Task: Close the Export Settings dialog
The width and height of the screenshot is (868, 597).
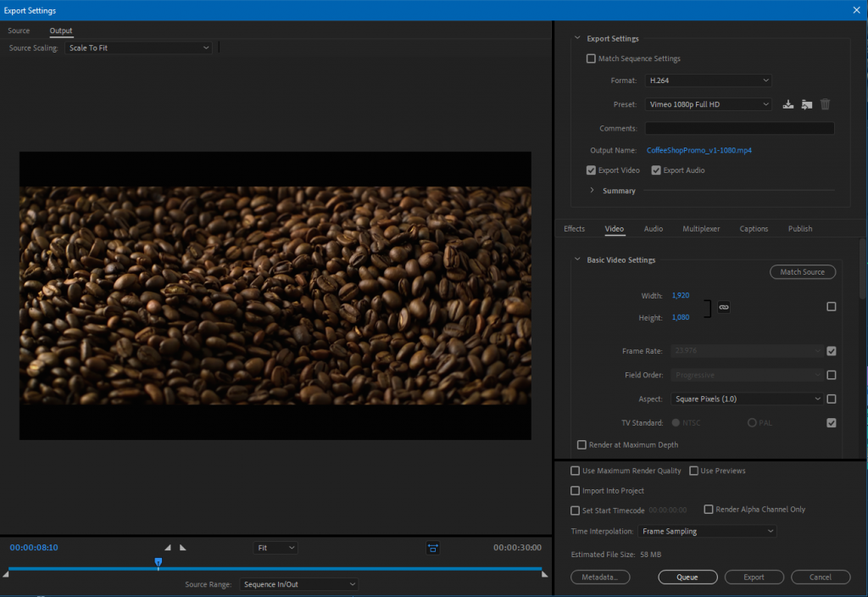Action: click(855, 9)
